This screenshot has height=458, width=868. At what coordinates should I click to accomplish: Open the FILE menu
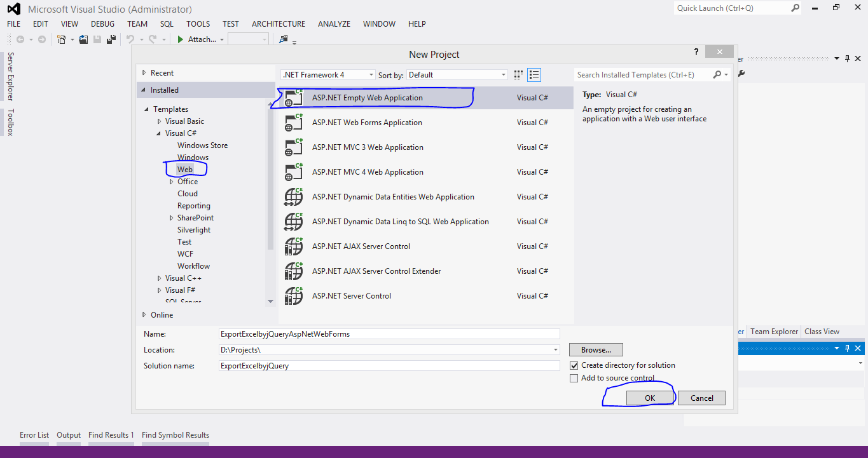(14, 24)
